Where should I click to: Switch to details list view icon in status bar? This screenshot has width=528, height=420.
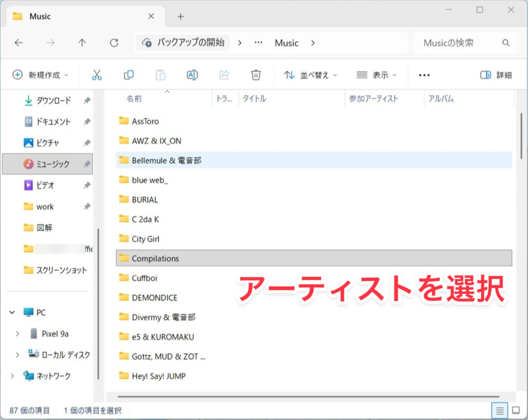500,410
